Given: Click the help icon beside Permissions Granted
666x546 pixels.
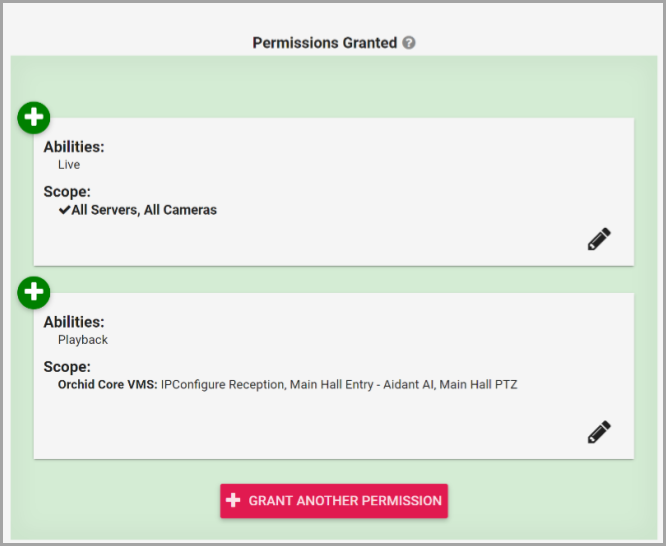Looking at the screenshot, I should pyautogui.click(x=409, y=43).
